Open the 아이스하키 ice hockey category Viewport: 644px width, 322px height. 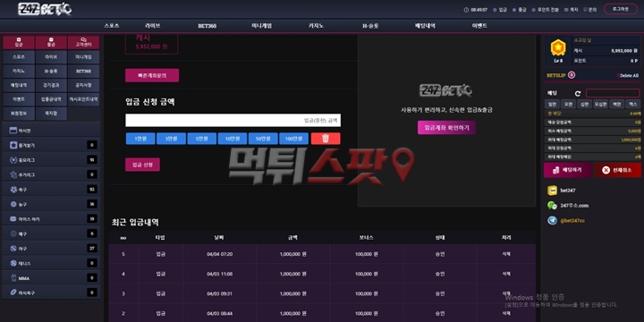click(x=51, y=219)
